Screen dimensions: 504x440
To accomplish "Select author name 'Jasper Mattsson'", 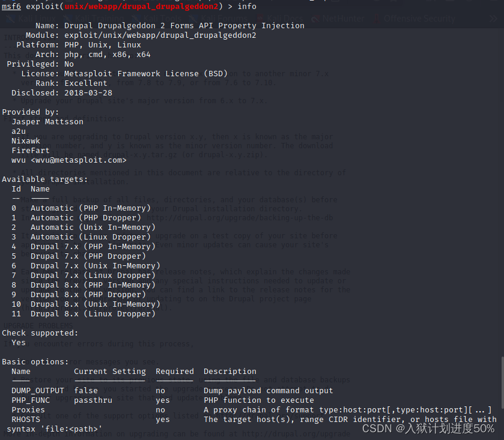I will 47,122.
